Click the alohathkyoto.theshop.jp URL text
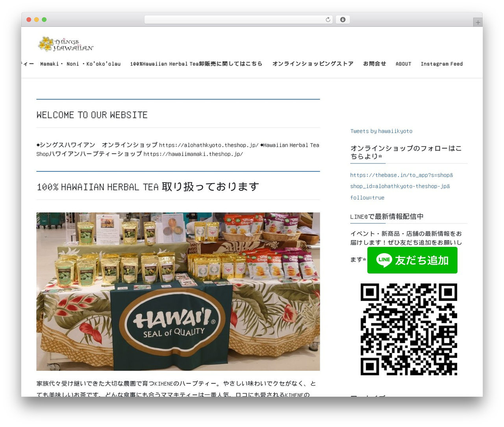Viewport: 504px width, 427px height. [x=209, y=145]
